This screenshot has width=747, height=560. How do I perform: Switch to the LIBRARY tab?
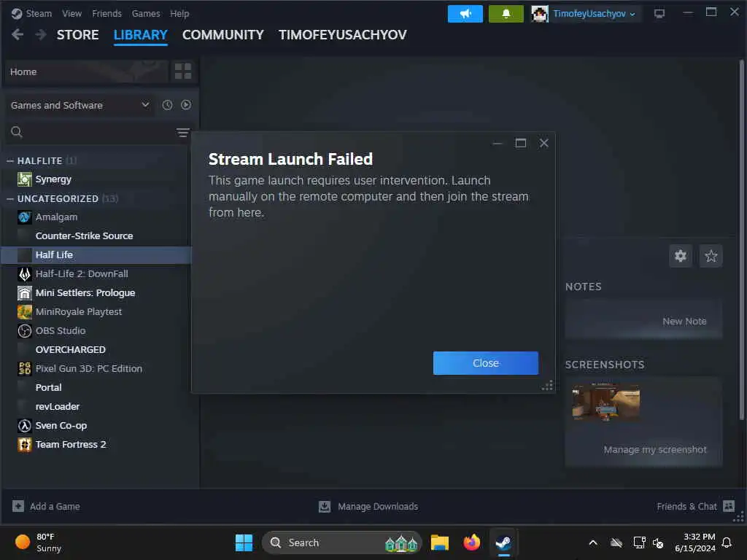point(141,35)
